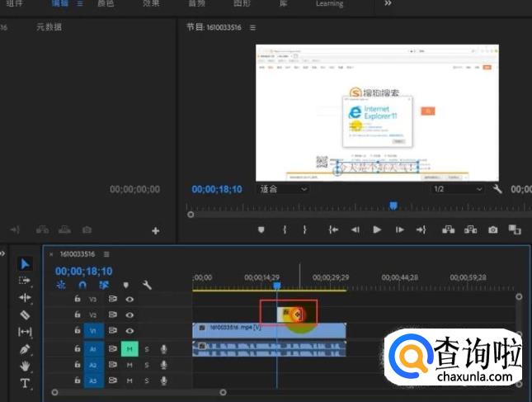Image resolution: width=532 pixels, height=402 pixels.
Task: Toggle lock on V3 track
Action: (77, 300)
